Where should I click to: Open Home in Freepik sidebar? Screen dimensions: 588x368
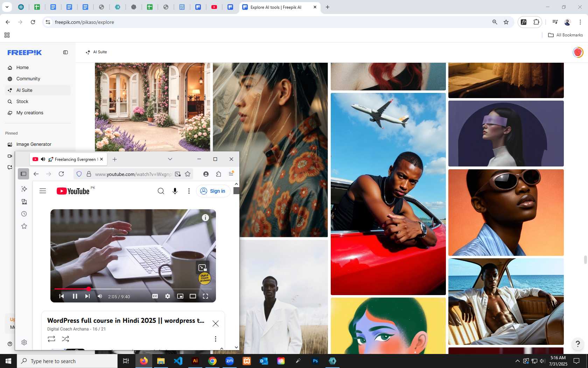tap(22, 68)
